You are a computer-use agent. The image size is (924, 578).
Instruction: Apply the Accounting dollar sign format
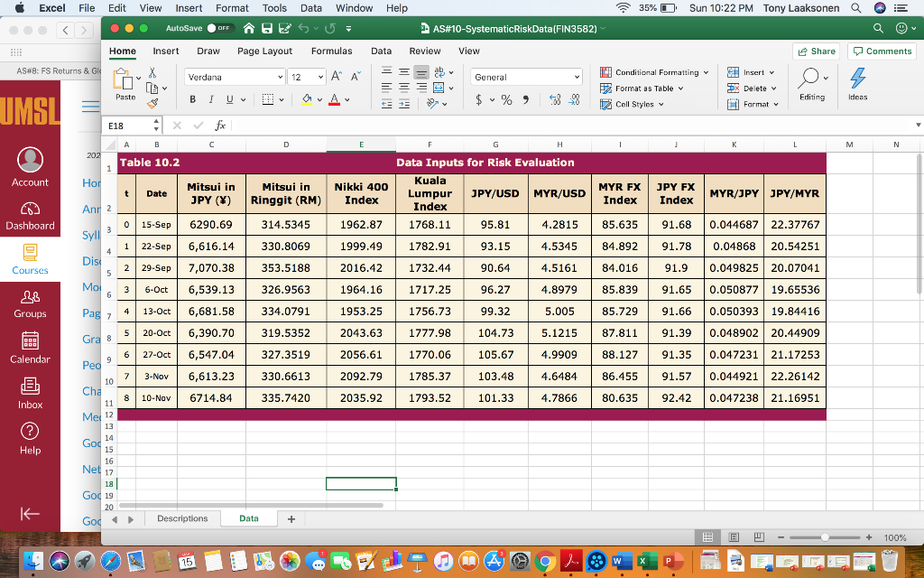(x=478, y=98)
